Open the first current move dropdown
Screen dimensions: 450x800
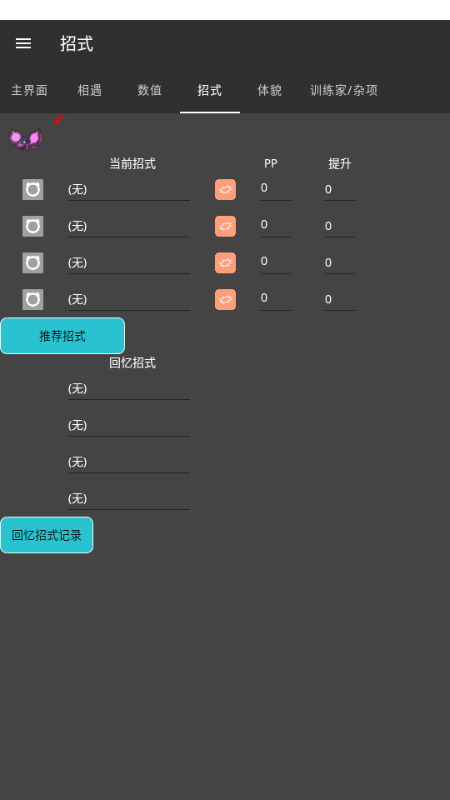[129, 190]
